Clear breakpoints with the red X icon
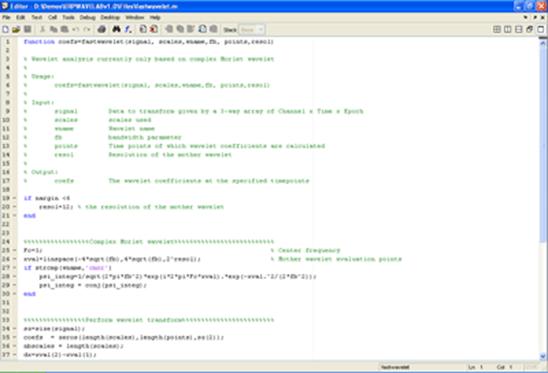Screen dimensions: 548x373 (x=154, y=29)
